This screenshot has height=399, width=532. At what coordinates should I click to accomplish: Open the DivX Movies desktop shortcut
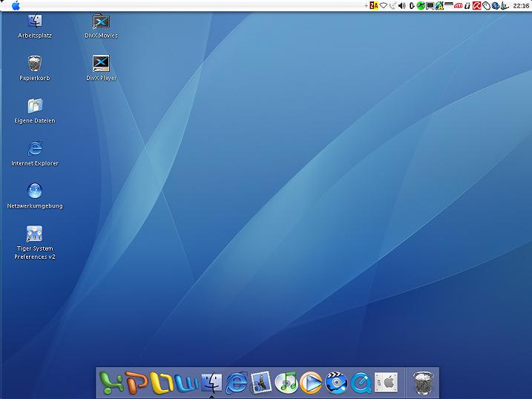tap(102, 22)
